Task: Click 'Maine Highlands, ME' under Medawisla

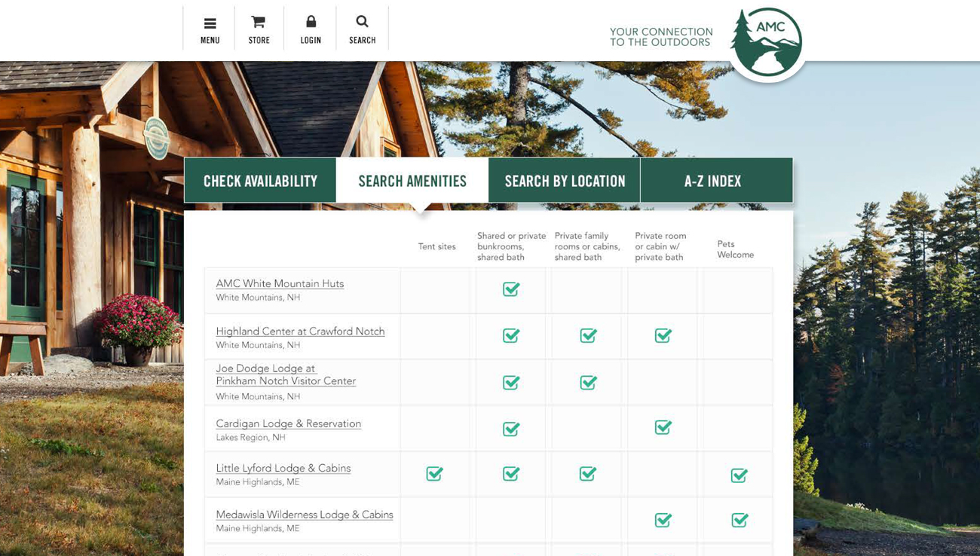Action: pyautogui.click(x=258, y=528)
